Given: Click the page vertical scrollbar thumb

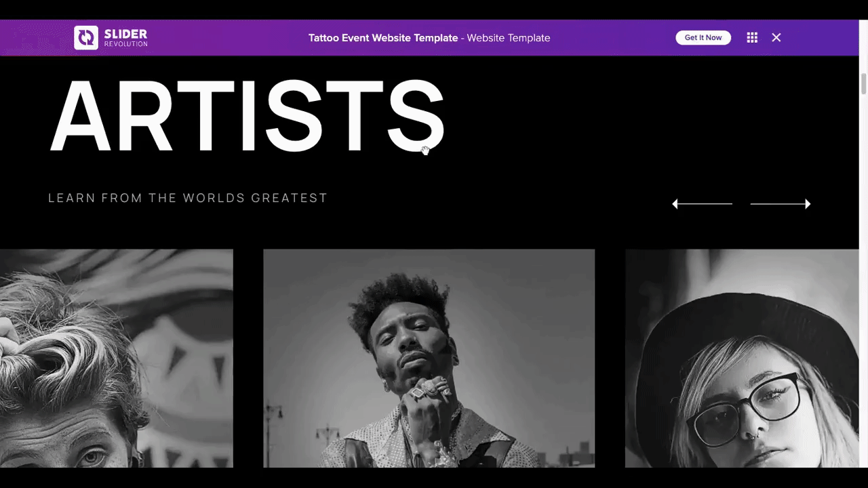Looking at the screenshot, I should 863,85.
